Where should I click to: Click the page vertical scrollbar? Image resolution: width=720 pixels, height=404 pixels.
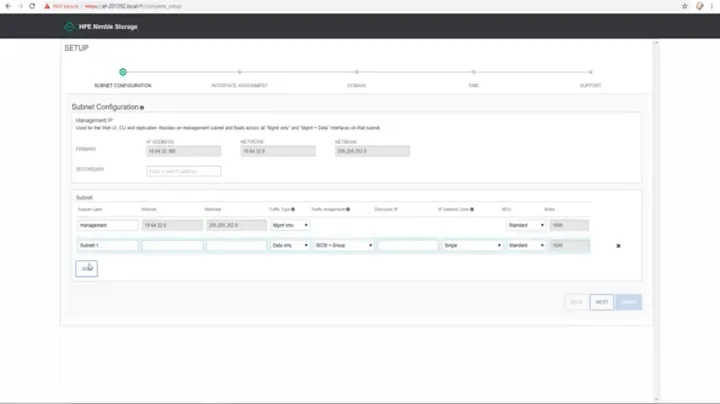click(656, 220)
